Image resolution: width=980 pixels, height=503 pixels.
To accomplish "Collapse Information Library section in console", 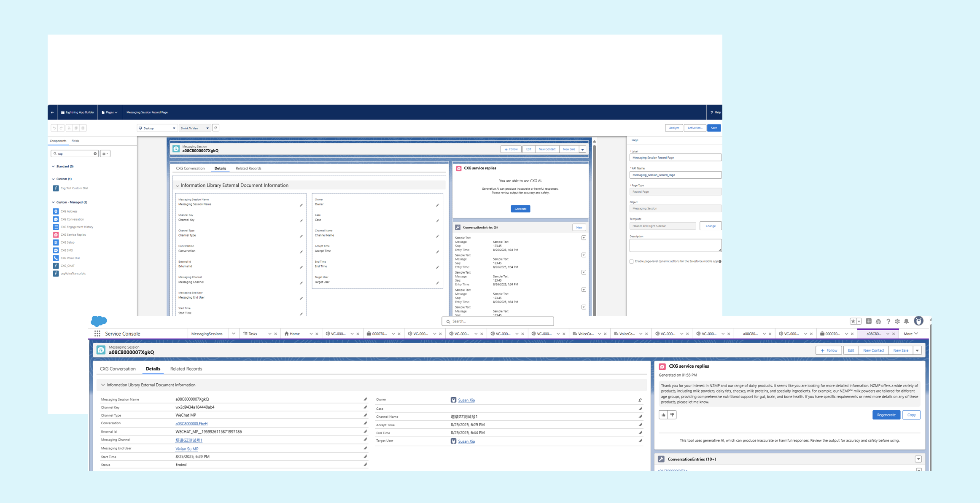I will tap(103, 385).
